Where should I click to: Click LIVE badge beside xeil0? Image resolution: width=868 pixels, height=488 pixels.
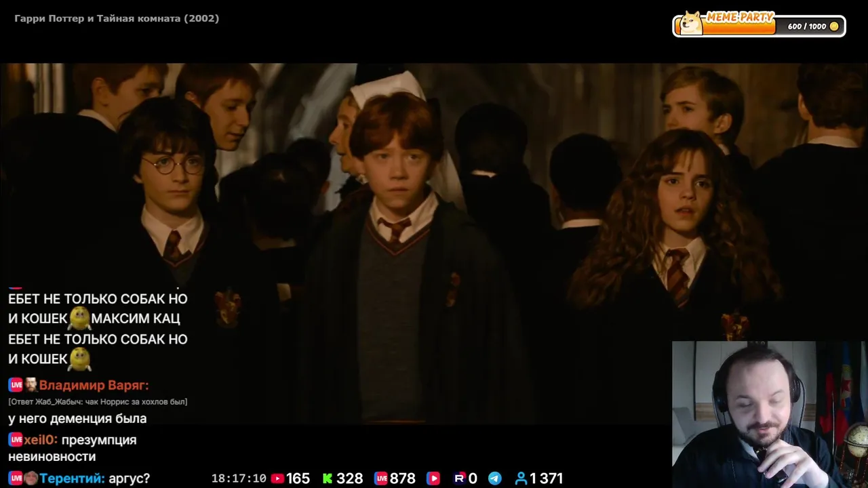click(16, 440)
